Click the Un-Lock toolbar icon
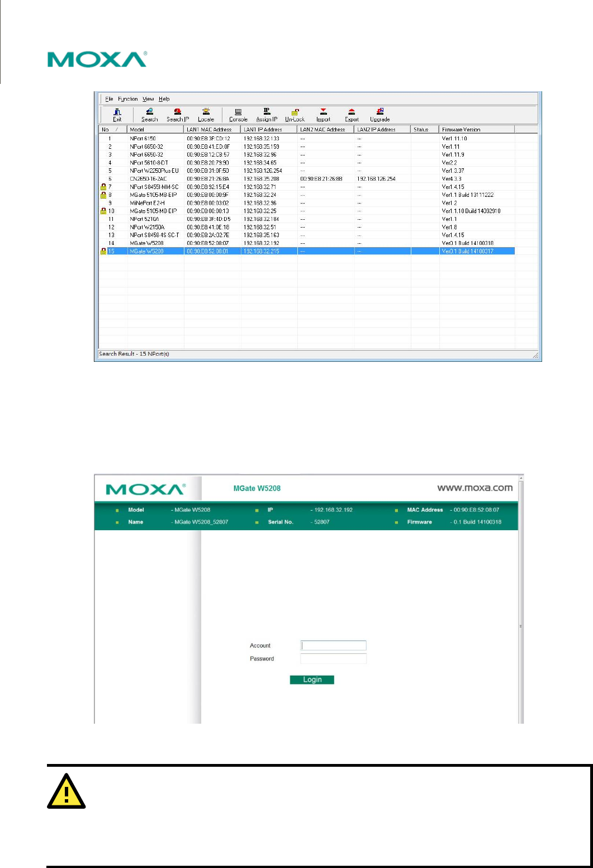Viewport: 593px width, 868px height. 295,115
